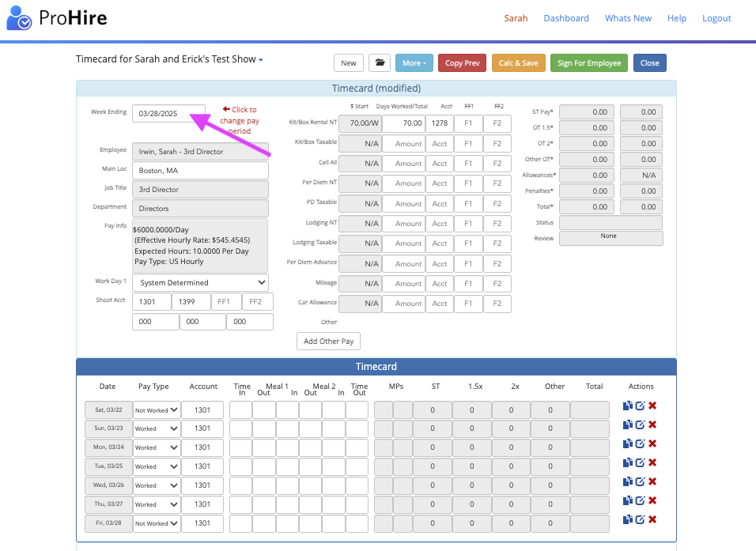
Task: Expand the More dropdown button
Action: point(414,62)
